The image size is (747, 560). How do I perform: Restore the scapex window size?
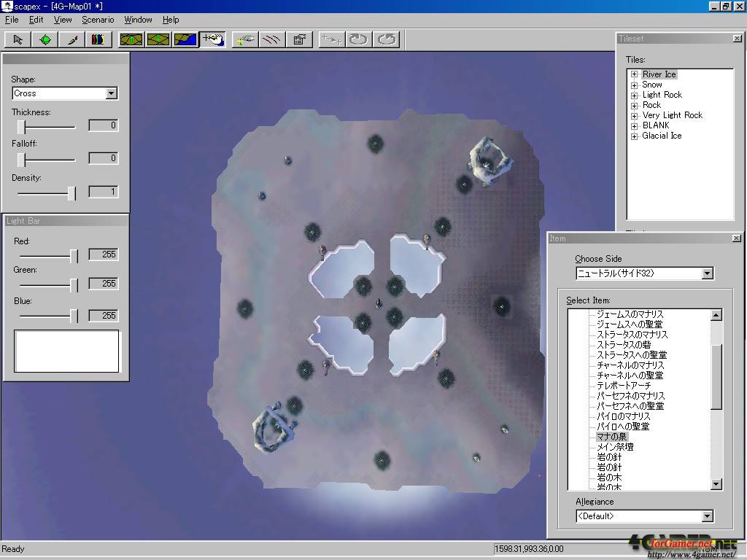pyautogui.click(x=726, y=6)
